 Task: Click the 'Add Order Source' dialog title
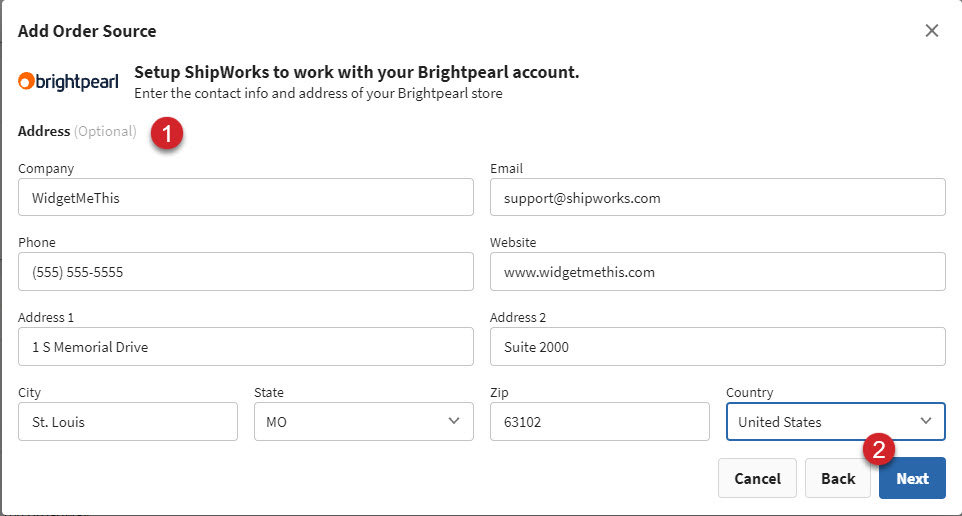pos(87,31)
